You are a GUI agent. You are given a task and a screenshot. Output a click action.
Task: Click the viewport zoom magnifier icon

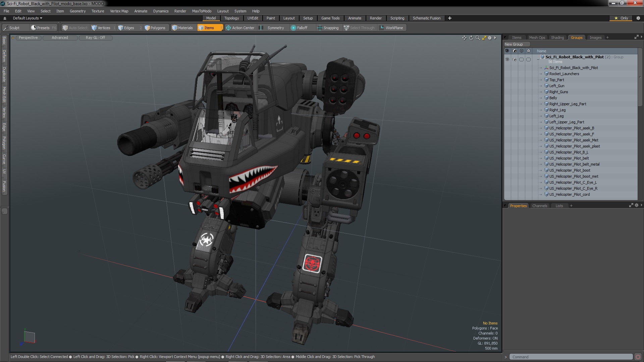tap(478, 38)
